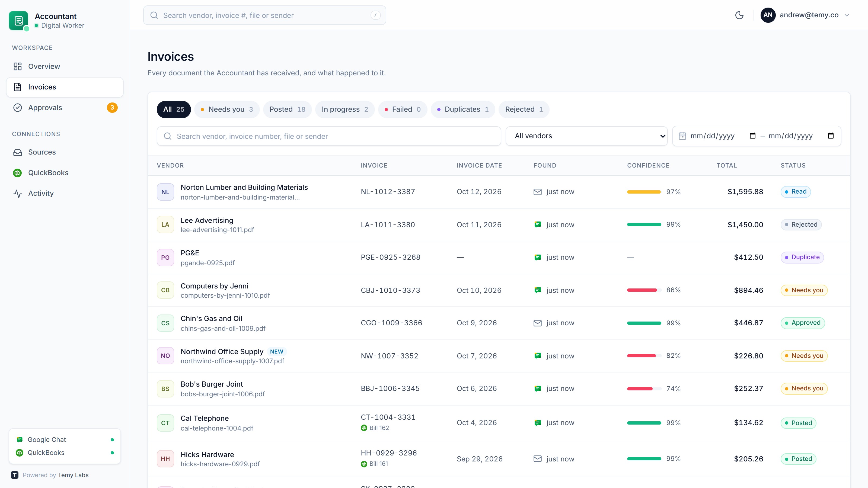Click the HH vendor avatar badge
868x488 pixels.
click(x=165, y=459)
